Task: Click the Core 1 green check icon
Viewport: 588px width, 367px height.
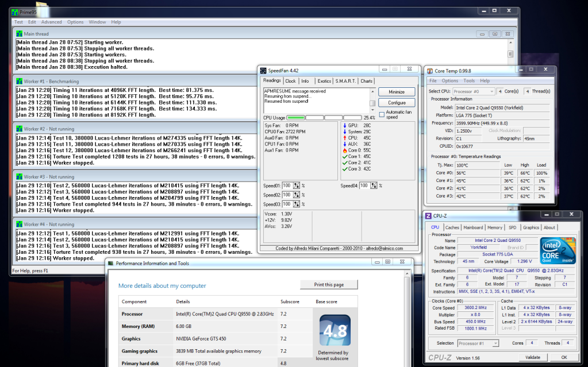Action: 345,157
